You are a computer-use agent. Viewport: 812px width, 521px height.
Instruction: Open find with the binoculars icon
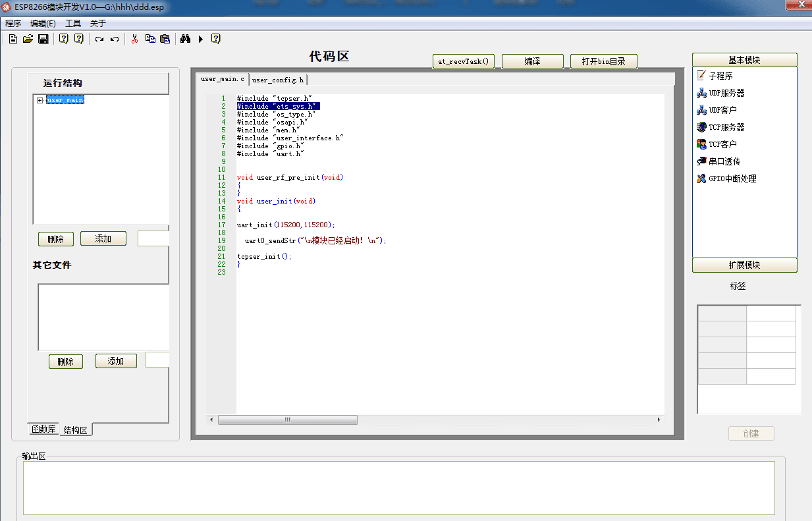click(x=185, y=39)
